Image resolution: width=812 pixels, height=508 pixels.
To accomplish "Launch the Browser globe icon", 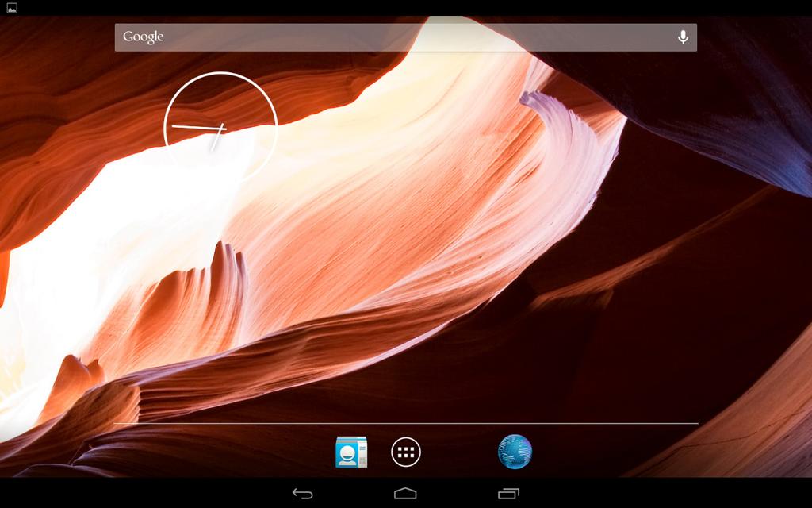I will [x=515, y=452].
